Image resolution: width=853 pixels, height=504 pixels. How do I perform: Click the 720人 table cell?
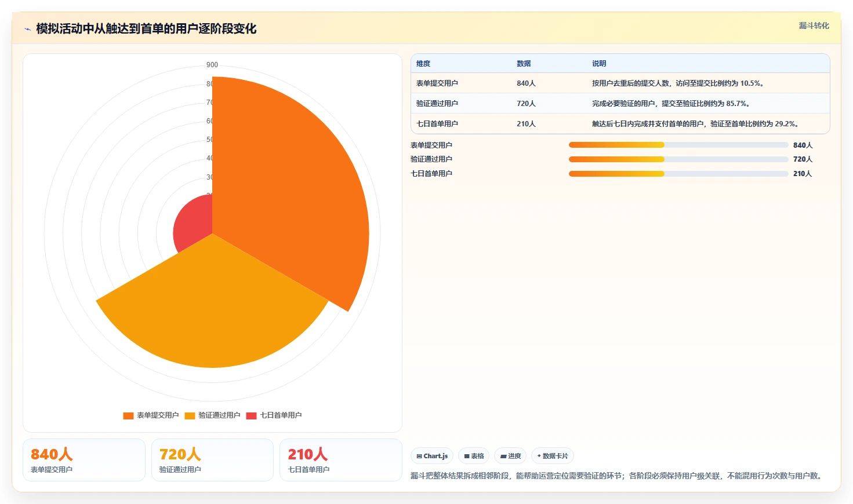(526, 104)
